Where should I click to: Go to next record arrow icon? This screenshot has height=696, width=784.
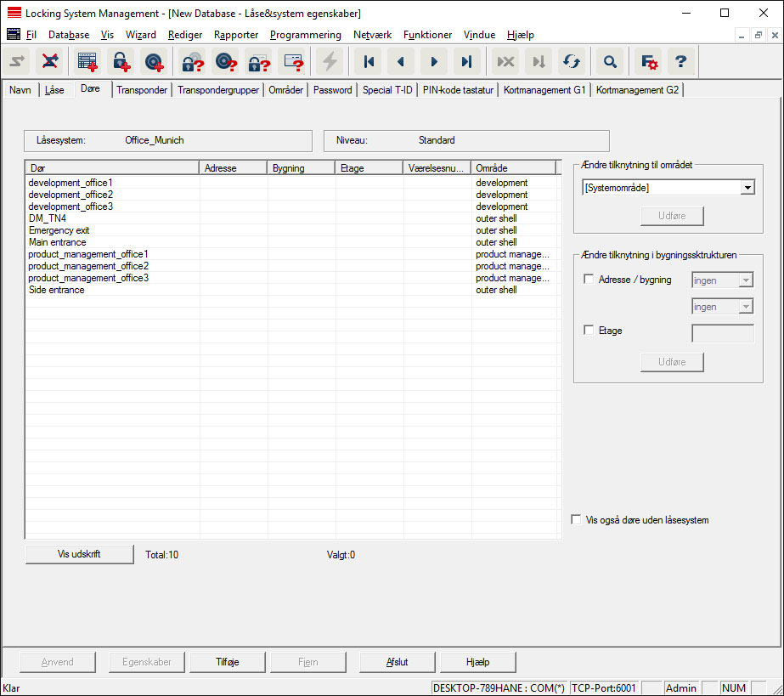pyautogui.click(x=434, y=61)
